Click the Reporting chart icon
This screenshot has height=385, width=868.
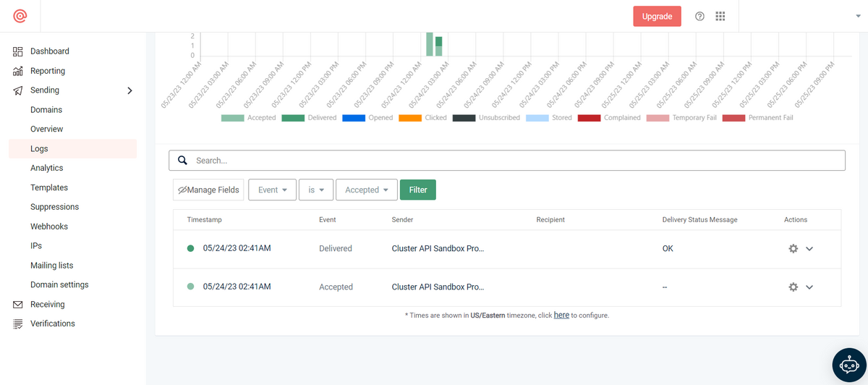18,71
